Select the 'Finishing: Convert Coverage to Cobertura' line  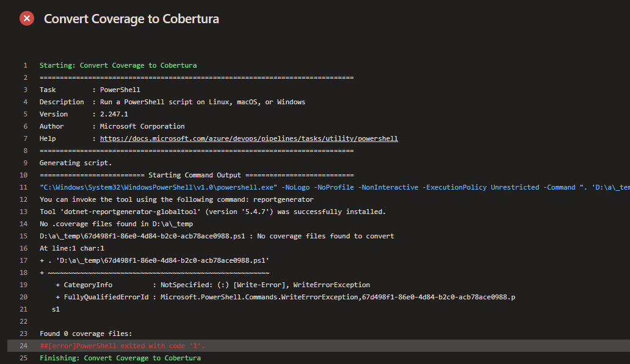[x=120, y=358]
